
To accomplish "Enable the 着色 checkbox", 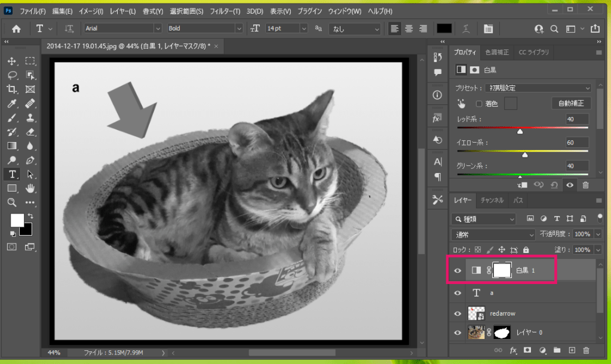I will (478, 104).
